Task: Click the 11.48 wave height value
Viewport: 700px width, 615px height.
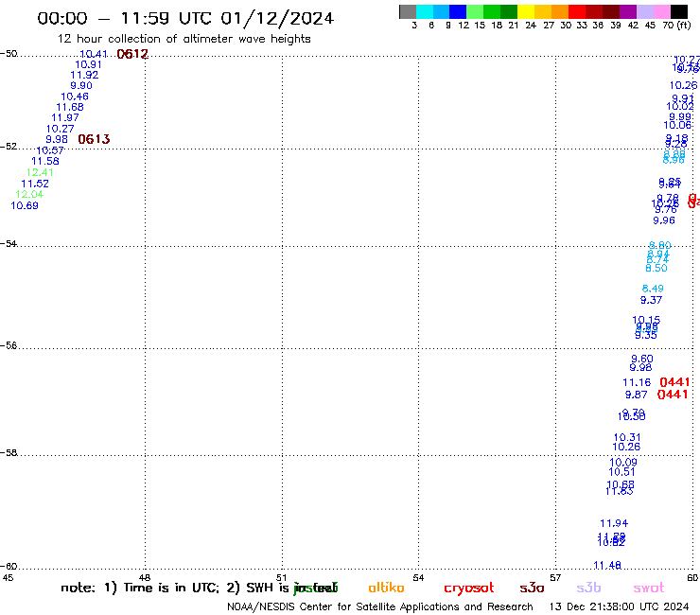Action: coord(607,566)
